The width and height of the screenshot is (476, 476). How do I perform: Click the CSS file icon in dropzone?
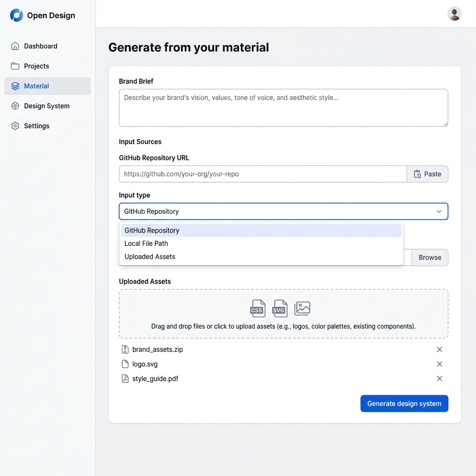(258, 309)
